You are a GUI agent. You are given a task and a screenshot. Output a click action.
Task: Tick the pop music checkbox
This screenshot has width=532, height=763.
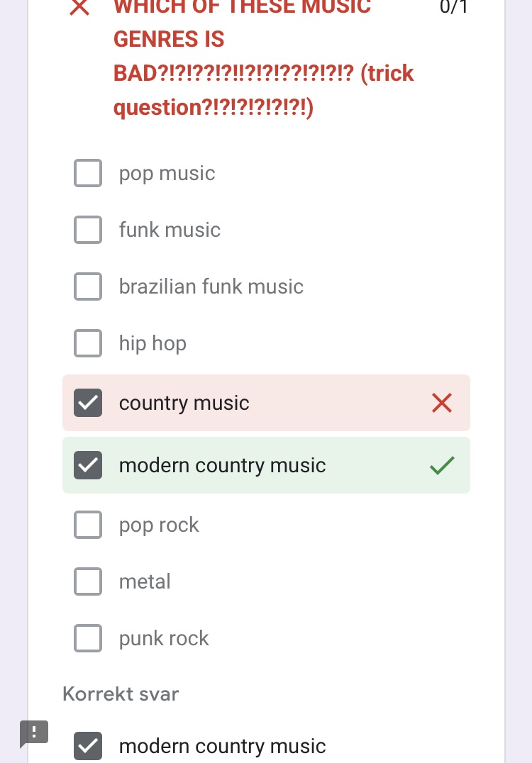[88, 173]
